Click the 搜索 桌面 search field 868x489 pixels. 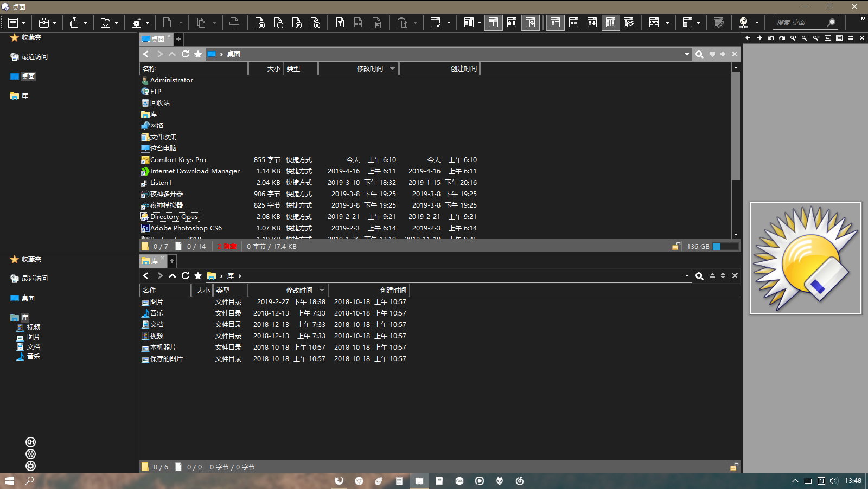click(800, 23)
